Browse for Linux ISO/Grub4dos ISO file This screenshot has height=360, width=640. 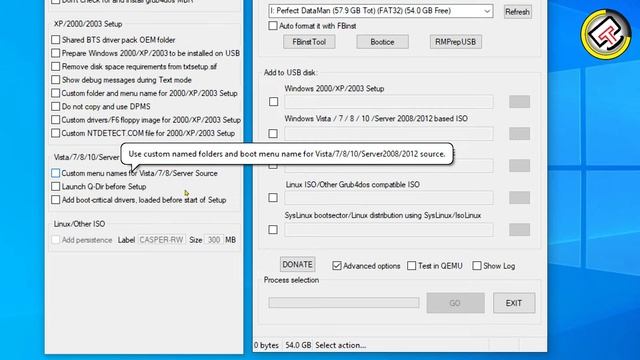(x=519, y=198)
